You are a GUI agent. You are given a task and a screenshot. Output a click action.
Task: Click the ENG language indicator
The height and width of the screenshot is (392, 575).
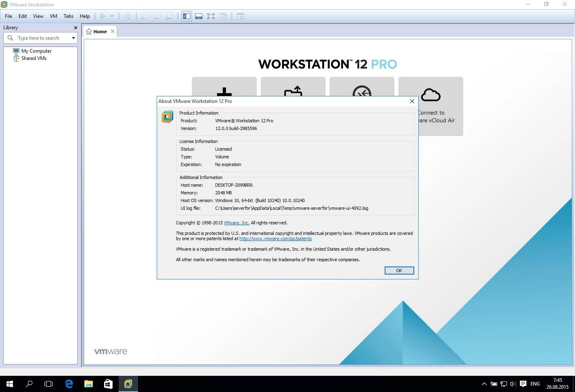point(535,384)
